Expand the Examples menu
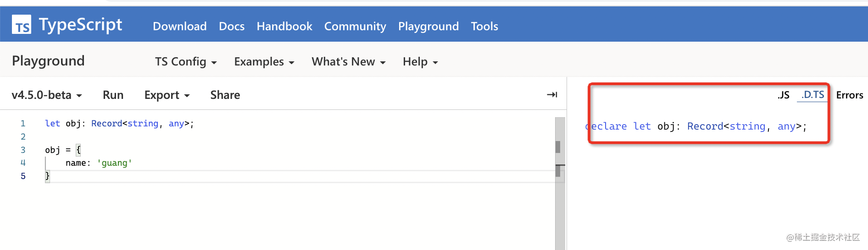This screenshot has width=868, height=250. [264, 62]
